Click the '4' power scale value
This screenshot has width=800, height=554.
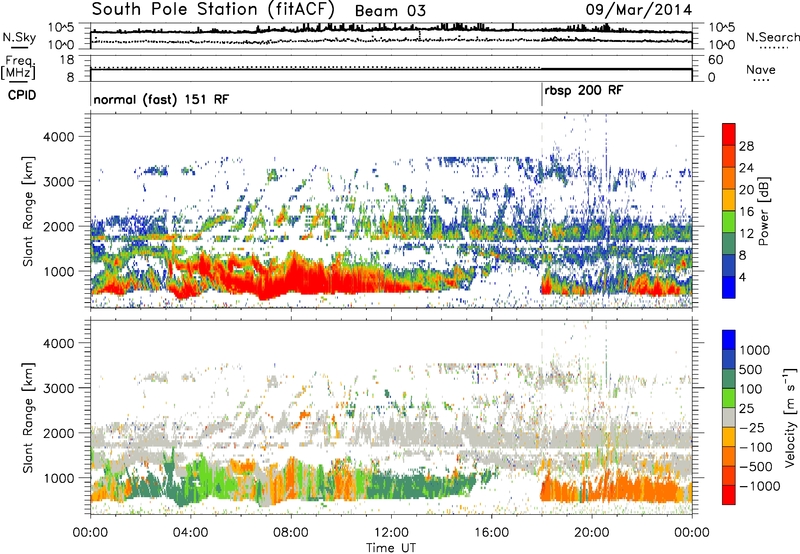pos(742,277)
